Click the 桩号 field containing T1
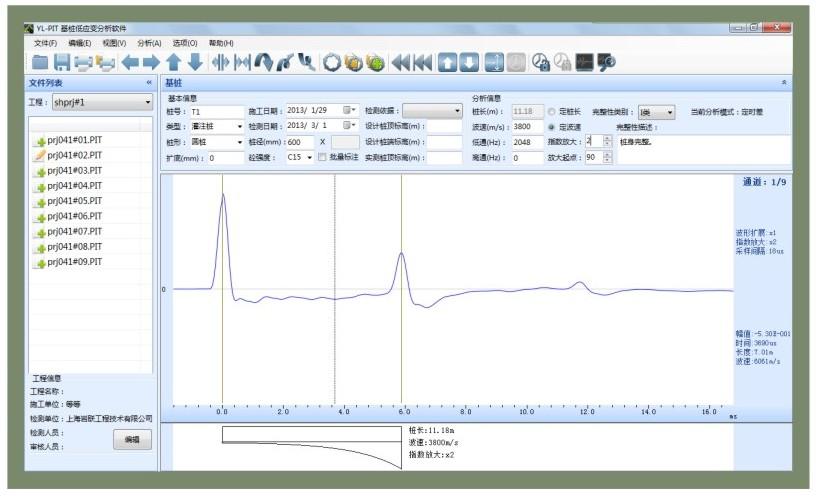The height and width of the screenshot is (496, 819). tap(217, 112)
